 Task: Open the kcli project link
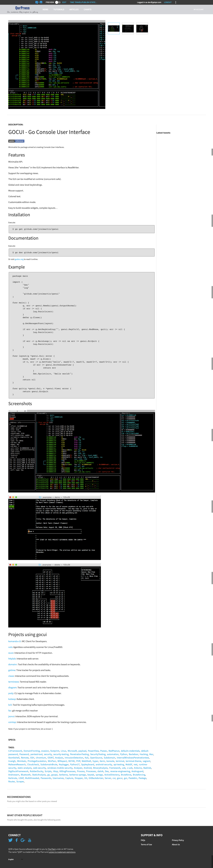(x=10, y=705)
